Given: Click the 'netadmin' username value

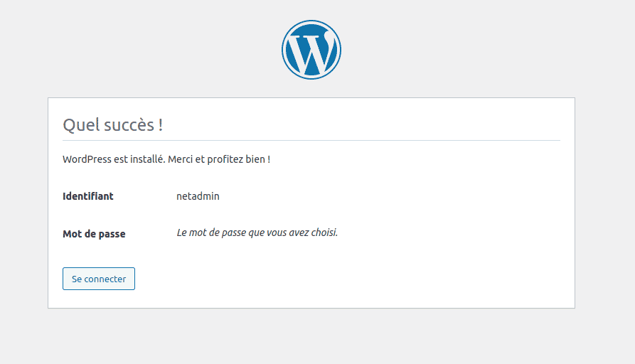Looking at the screenshot, I should [198, 196].
